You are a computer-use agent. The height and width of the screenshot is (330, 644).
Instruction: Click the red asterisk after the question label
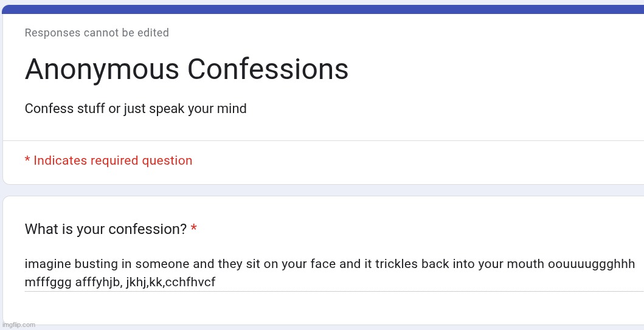(193, 229)
